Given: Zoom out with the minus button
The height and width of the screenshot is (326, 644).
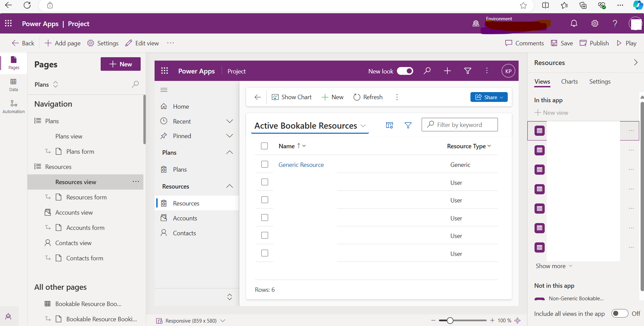Looking at the screenshot, I should (433, 321).
